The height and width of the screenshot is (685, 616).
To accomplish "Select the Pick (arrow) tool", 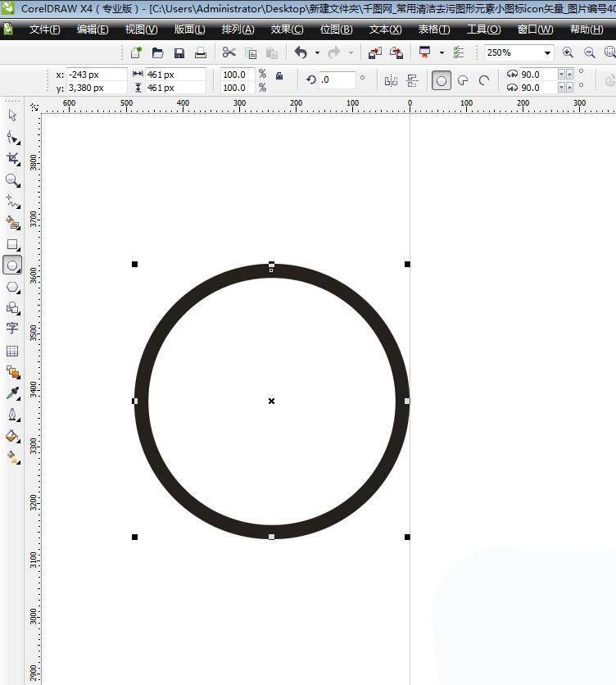I will (x=12, y=116).
